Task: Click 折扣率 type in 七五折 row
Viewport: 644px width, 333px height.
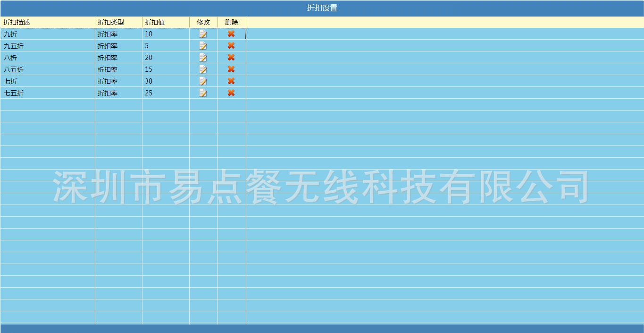Action: tap(118, 93)
